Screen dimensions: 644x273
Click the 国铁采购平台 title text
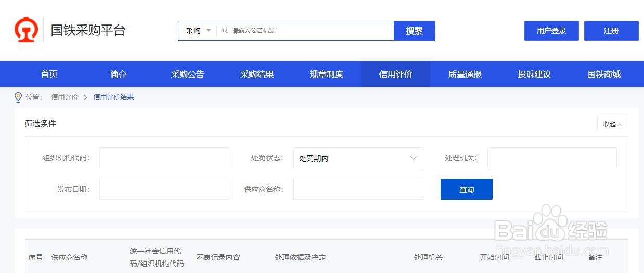coord(88,30)
